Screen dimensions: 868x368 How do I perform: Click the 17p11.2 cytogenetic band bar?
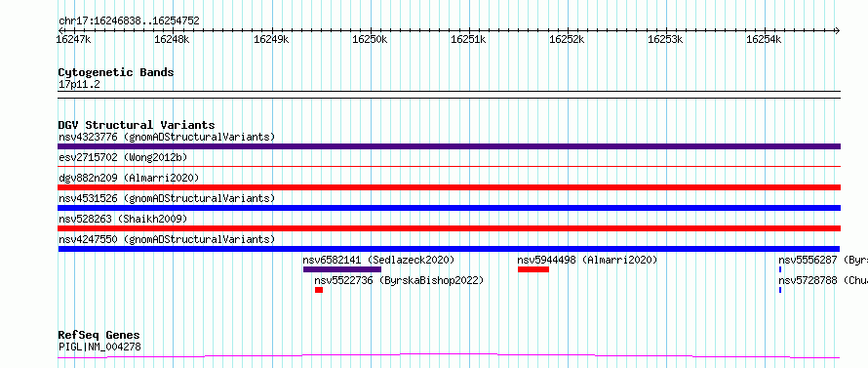click(450, 95)
